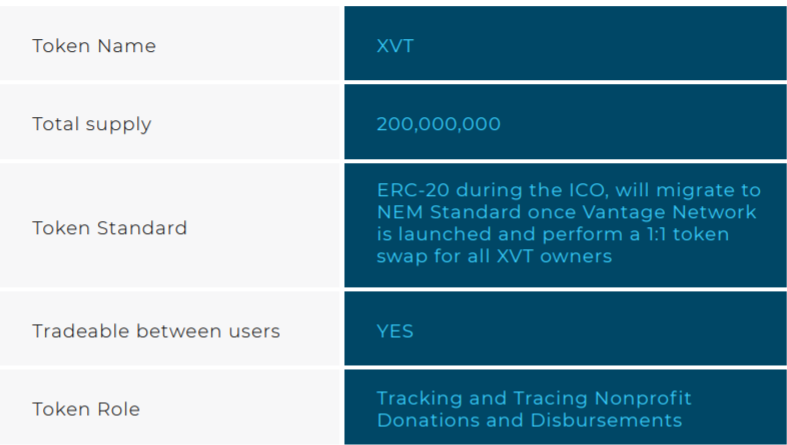Select the 200,000,000 supply value
The width and height of the screenshot is (787, 445).
pos(439,124)
